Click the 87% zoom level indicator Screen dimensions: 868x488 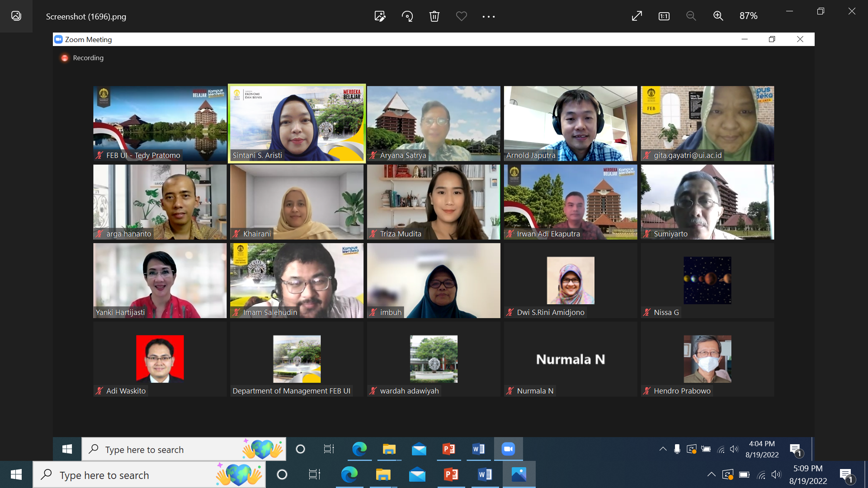(748, 16)
